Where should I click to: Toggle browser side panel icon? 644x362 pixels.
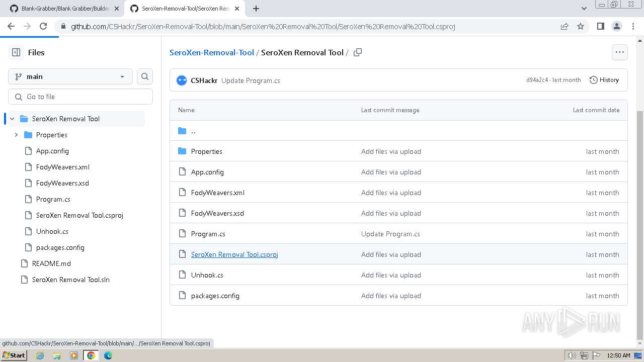point(601,26)
